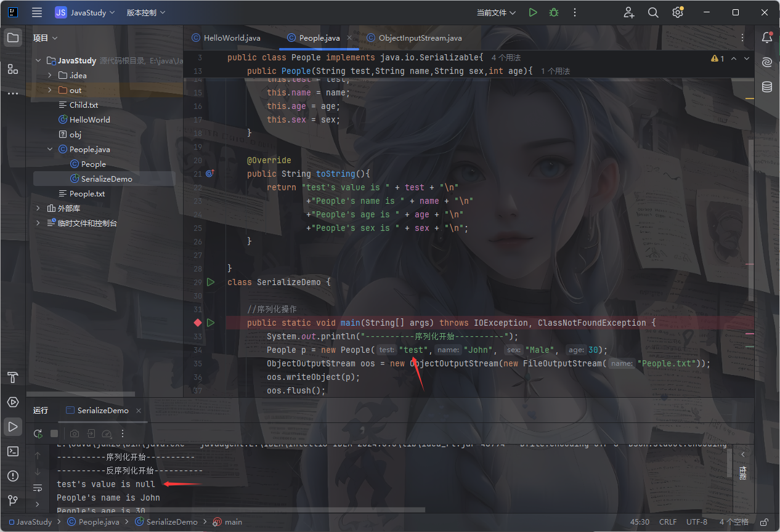Click UTF-8 encoding in status bar
This screenshot has width=780, height=532.
point(697,522)
